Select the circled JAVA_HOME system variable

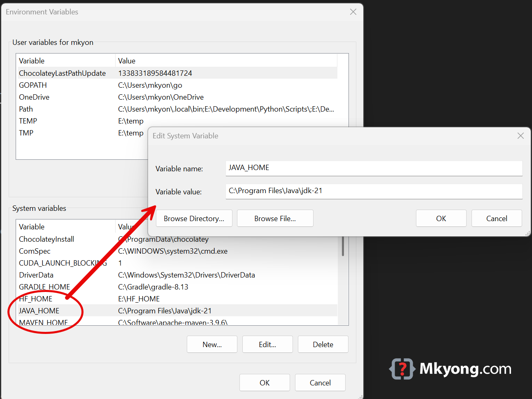click(39, 311)
